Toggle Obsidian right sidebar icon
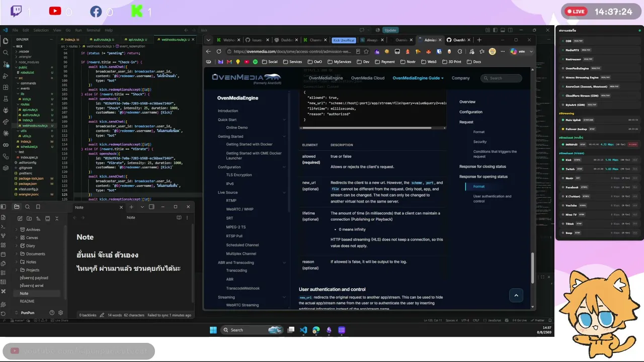The height and width of the screenshot is (362, 644). click(151, 207)
